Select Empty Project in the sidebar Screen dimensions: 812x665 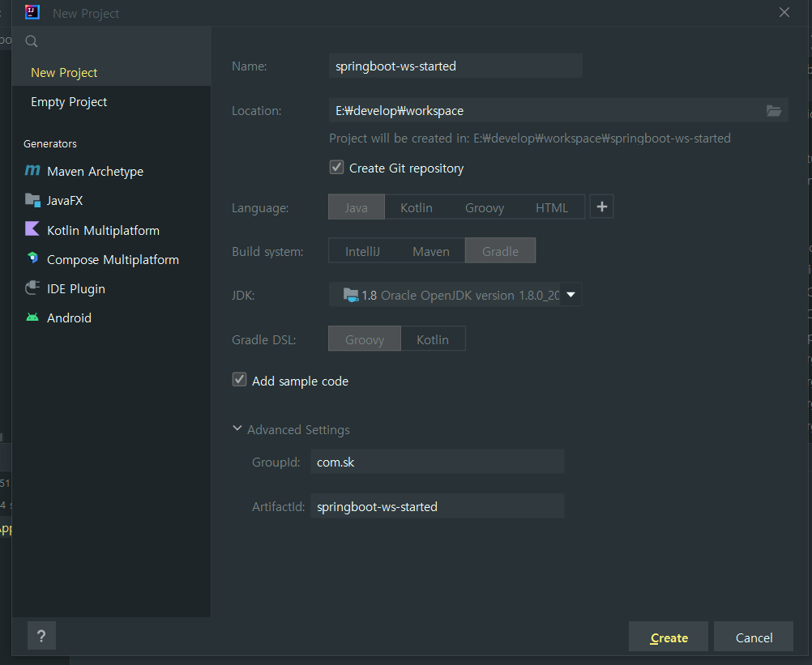pos(69,102)
